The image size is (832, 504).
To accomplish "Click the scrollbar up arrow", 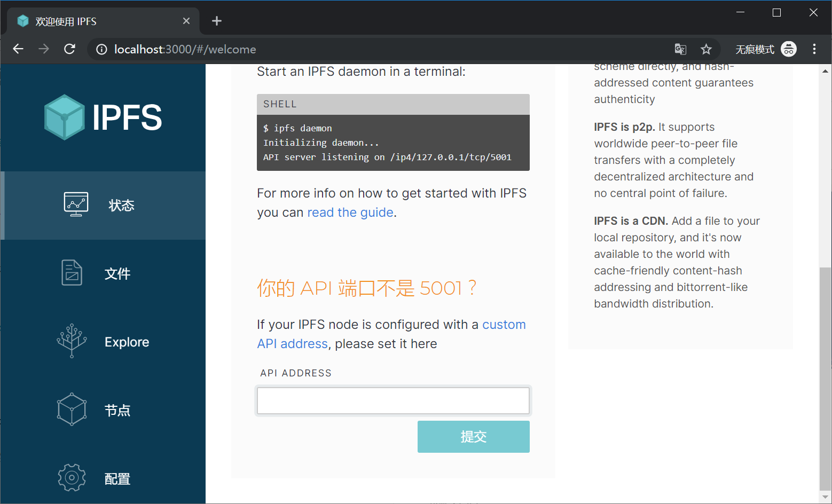I will pyautogui.click(x=825, y=70).
